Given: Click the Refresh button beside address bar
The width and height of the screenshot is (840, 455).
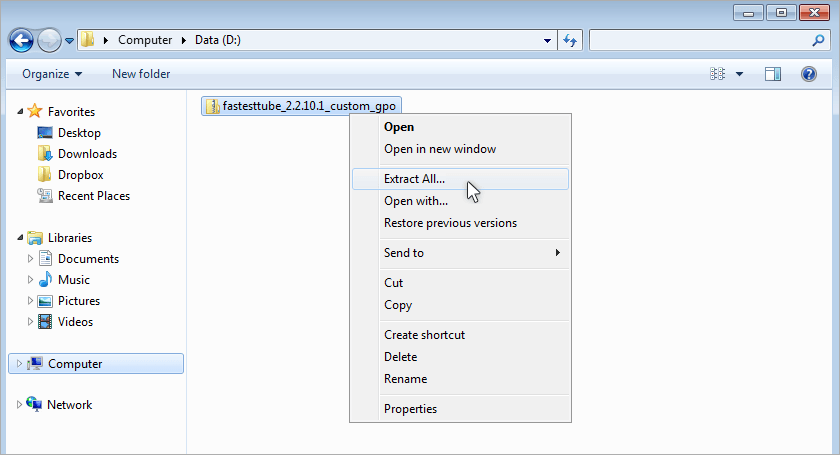Looking at the screenshot, I should 571,40.
